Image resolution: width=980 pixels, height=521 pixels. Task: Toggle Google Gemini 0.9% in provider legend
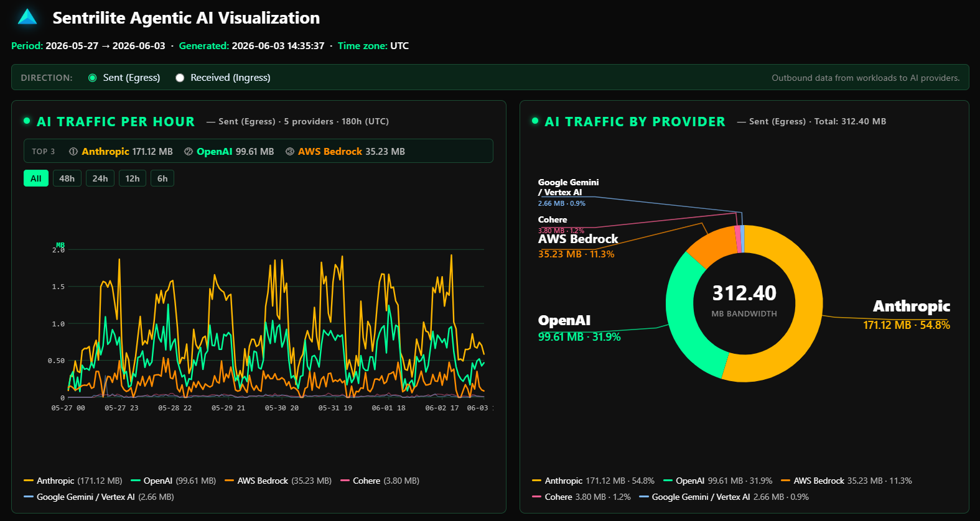(x=724, y=497)
